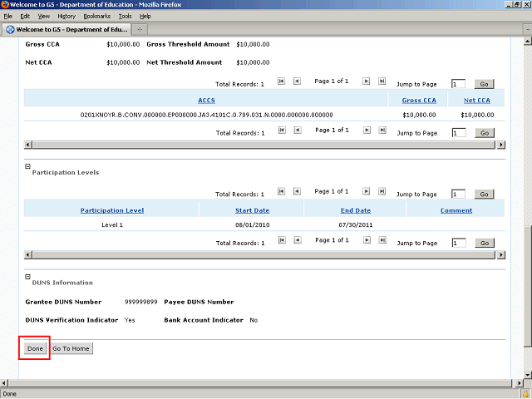
Task: Go to last page above Participation Level table
Action: pos(382,193)
